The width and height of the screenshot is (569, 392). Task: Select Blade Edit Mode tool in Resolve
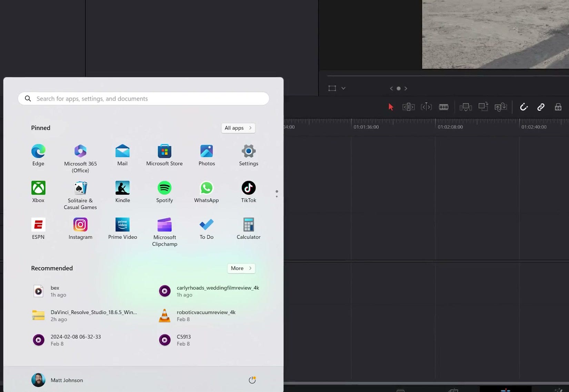coord(443,107)
